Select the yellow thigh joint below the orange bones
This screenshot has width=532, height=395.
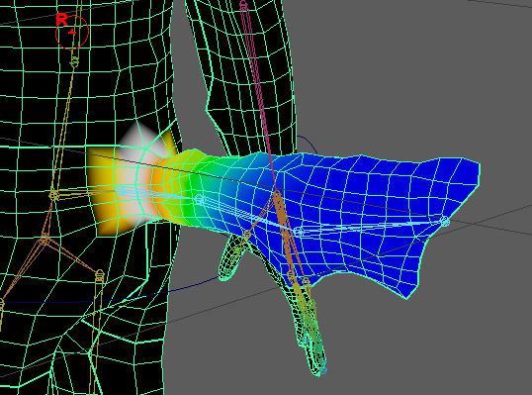(x=99, y=274)
